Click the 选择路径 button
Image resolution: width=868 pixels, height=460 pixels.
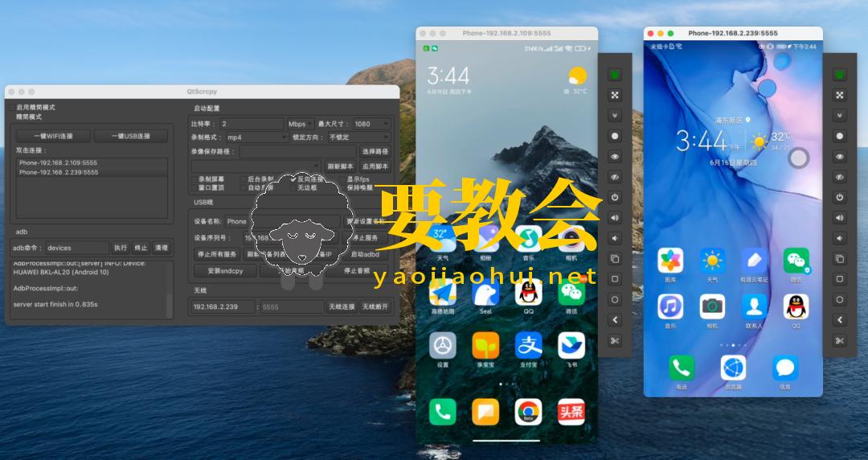click(x=375, y=151)
